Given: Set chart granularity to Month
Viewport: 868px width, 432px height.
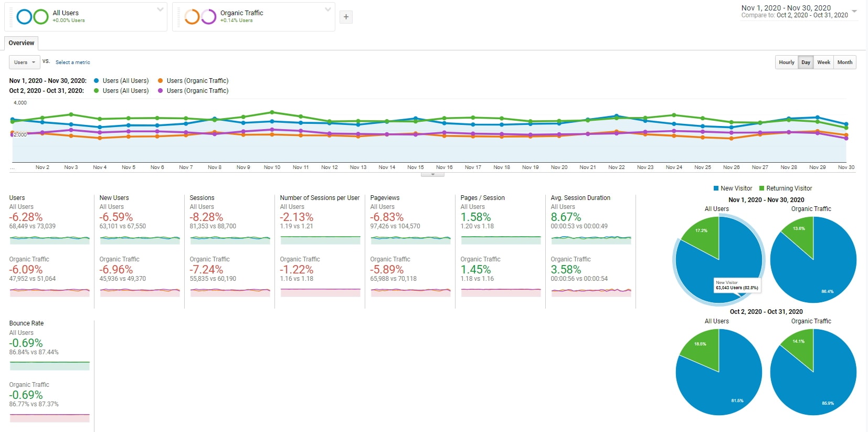Looking at the screenshot, I should click(845, 62).
